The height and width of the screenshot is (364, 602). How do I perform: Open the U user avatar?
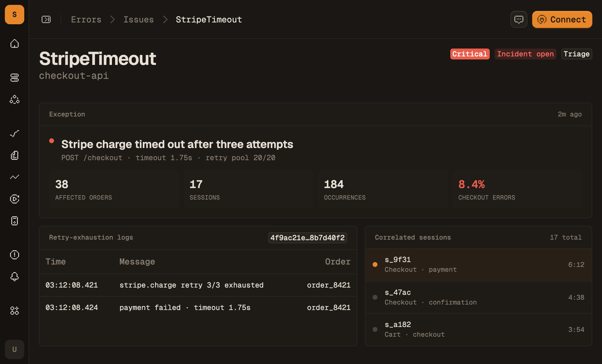[15, 349]
